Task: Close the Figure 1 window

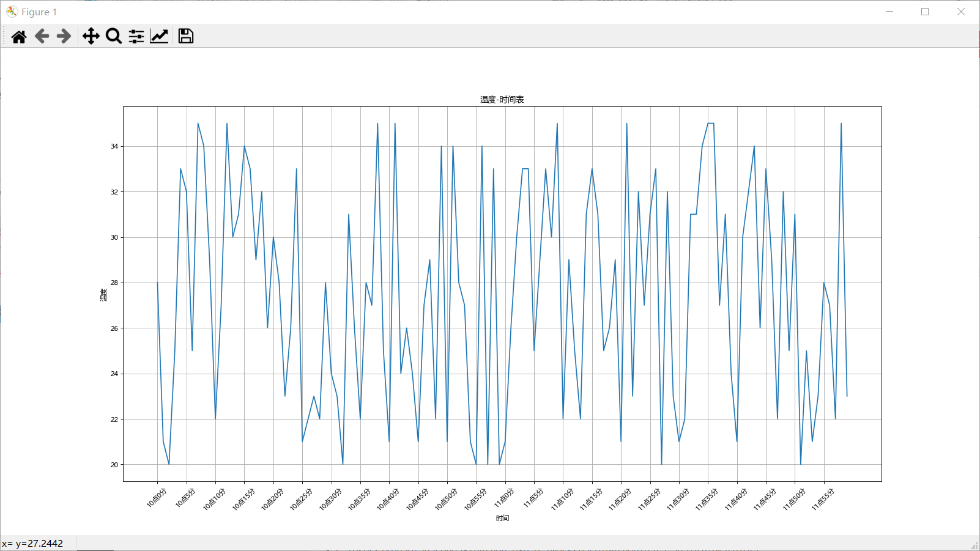Action: click(961, 12)
